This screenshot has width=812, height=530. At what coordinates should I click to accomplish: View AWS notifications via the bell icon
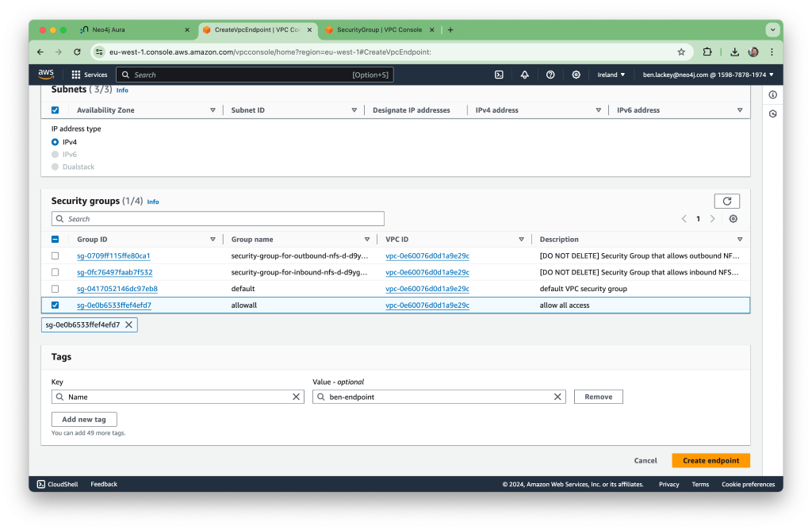[x=524, y=74]
